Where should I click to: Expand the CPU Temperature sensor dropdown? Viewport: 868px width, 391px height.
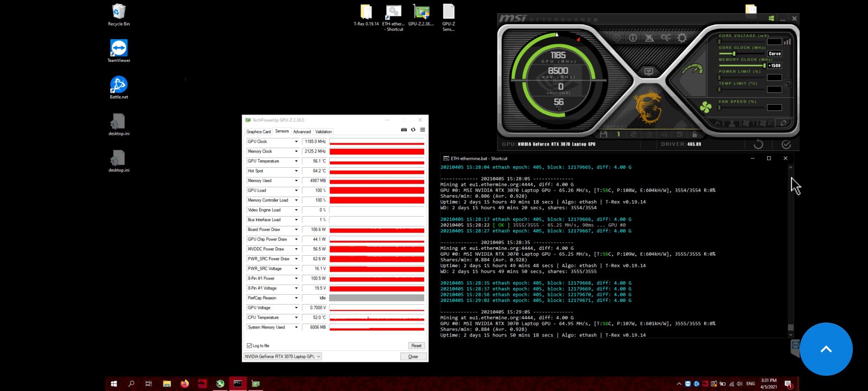click(x=296, y=318)
